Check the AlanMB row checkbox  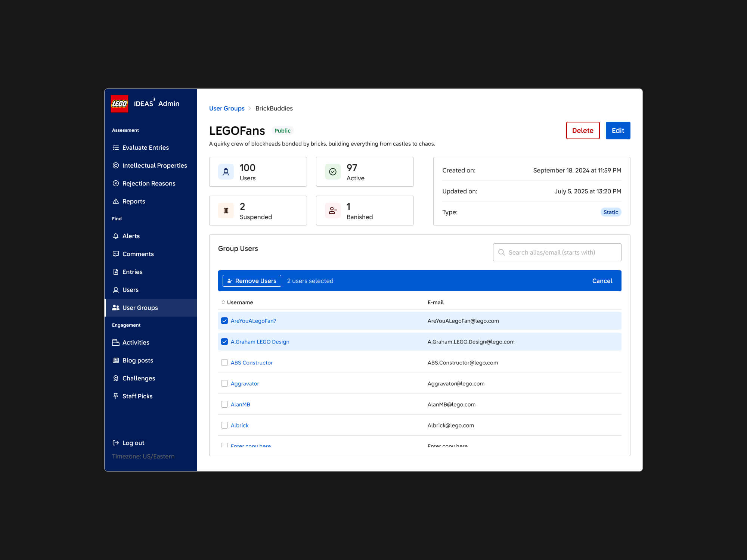(x=224, y=404)
